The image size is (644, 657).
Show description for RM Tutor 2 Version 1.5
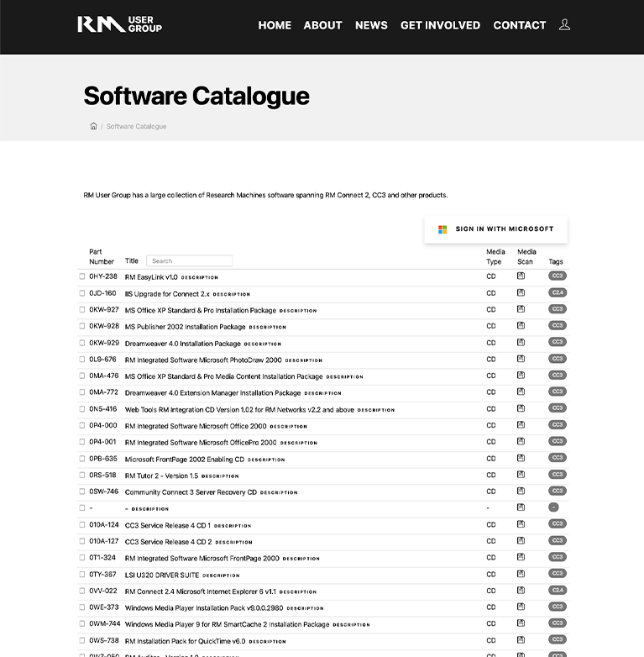pyautogui.click(x=220, y=476)
